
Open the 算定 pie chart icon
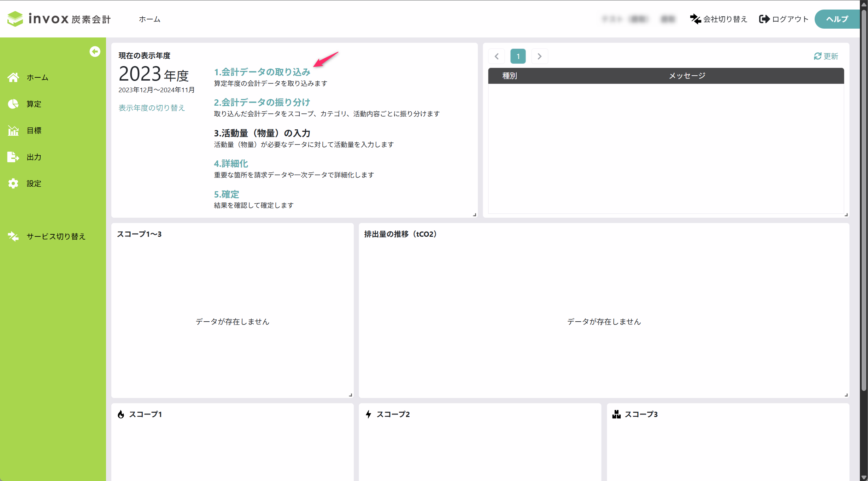click(x=13, y=104)
